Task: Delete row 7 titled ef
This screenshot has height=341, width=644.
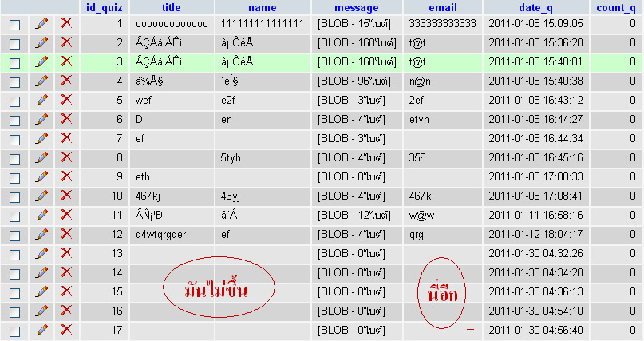Action: point(66,138)
